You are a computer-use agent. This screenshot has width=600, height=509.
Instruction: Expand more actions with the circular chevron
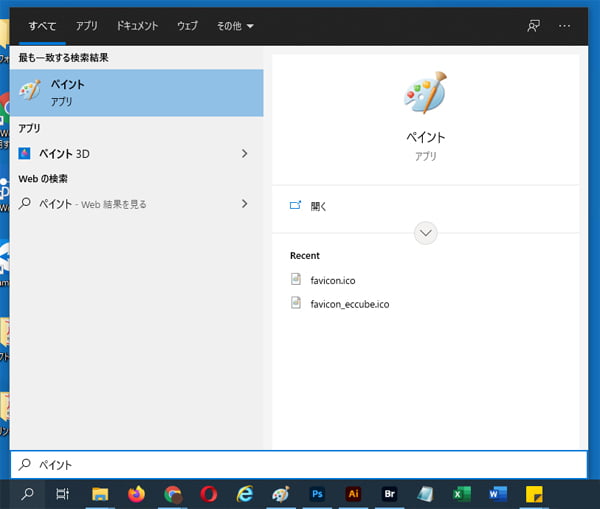click(426, 233)
